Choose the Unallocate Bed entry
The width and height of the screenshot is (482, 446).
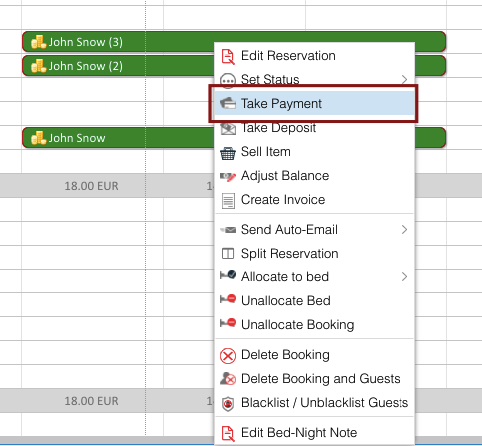[314, 301]
